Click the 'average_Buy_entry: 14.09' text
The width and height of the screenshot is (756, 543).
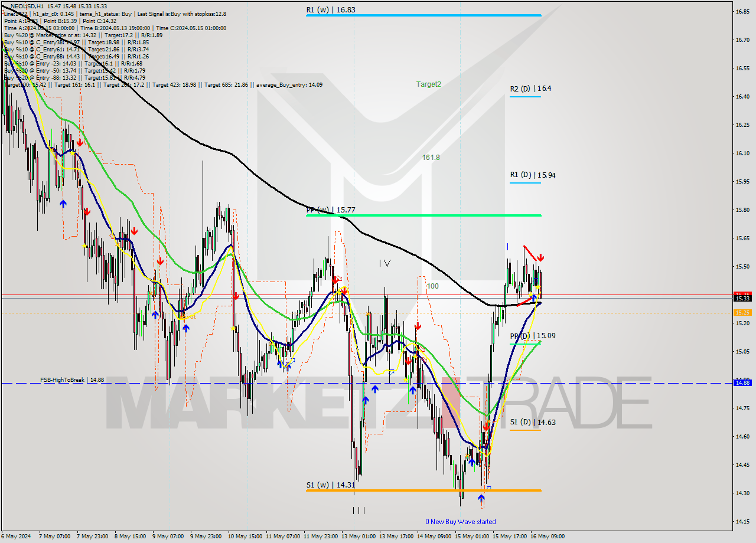pyautogui.click(x=289, y=85)
